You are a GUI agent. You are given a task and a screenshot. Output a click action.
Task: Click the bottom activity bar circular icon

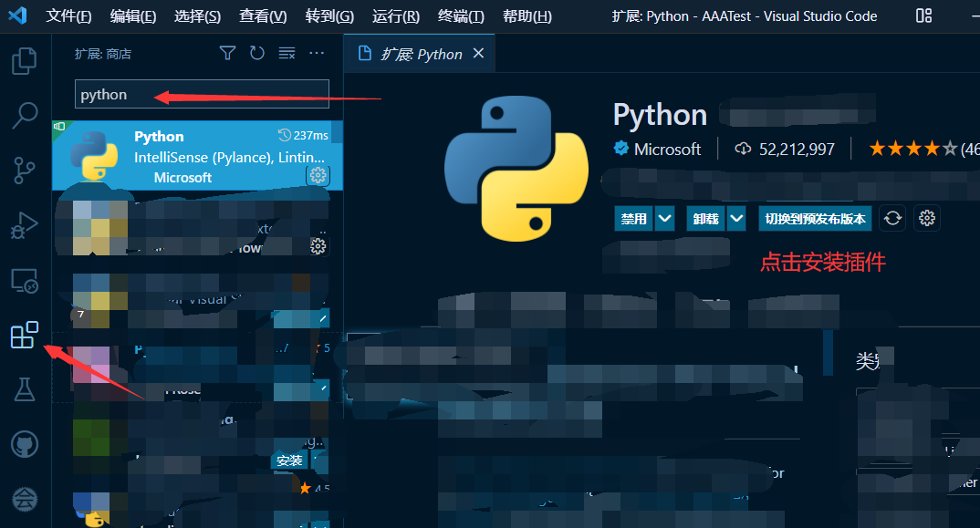click(x=25, y=499)
